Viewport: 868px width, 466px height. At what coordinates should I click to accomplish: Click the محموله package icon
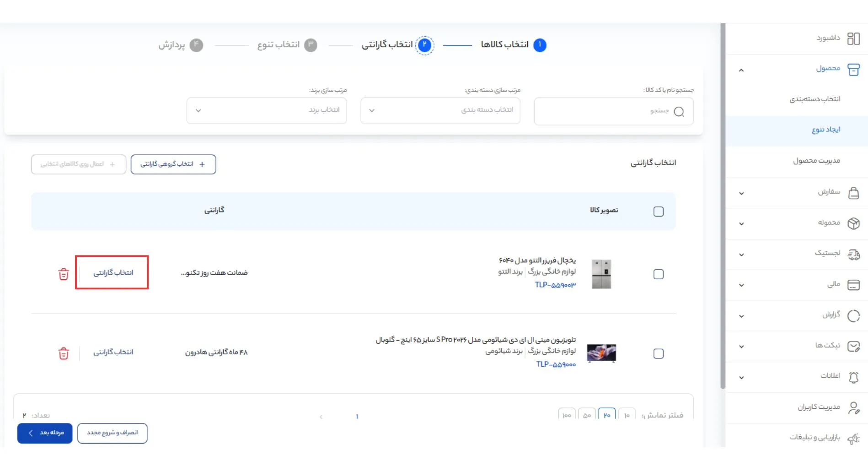853,223
